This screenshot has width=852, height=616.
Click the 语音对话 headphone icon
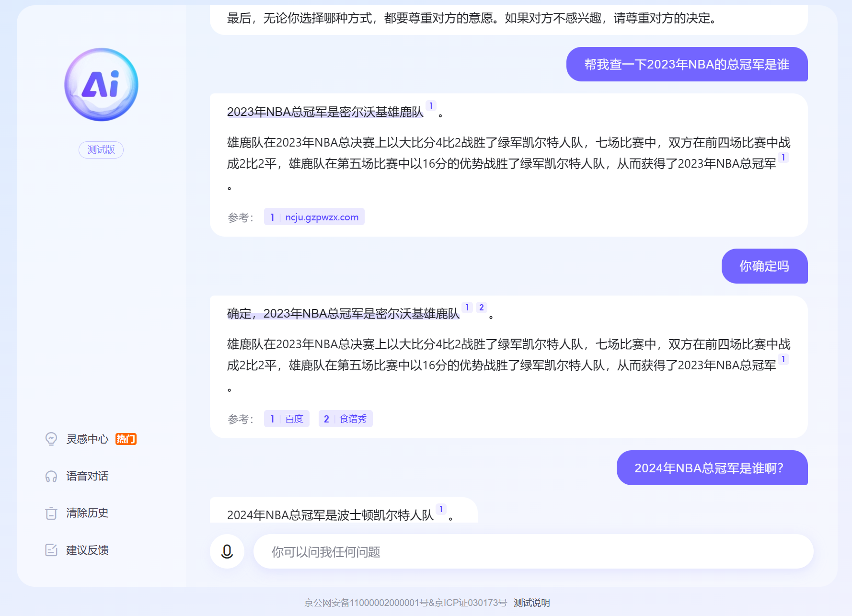coord(51,476)
